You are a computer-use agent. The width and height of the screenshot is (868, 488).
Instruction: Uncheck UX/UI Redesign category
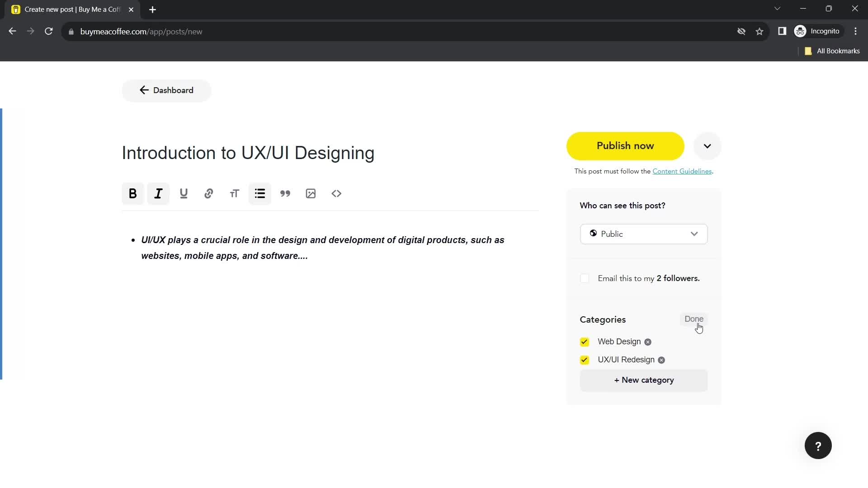[584, 360]
